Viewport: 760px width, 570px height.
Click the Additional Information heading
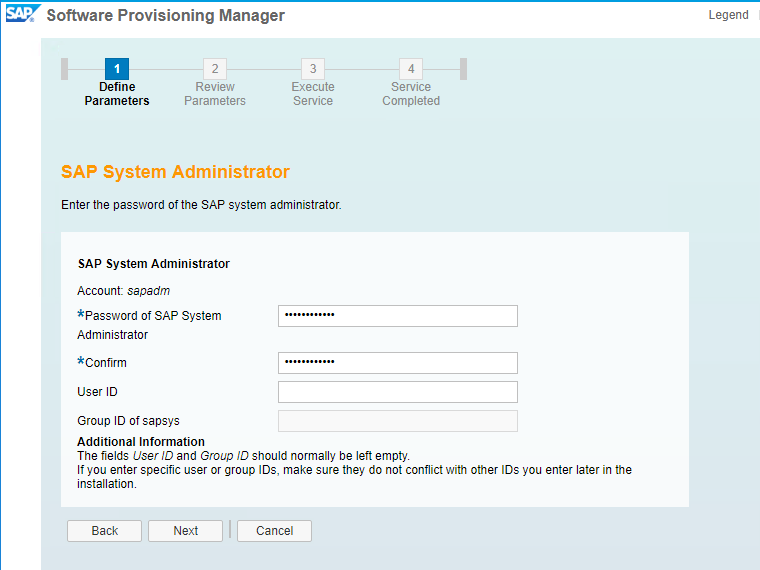tap(141, 442)
